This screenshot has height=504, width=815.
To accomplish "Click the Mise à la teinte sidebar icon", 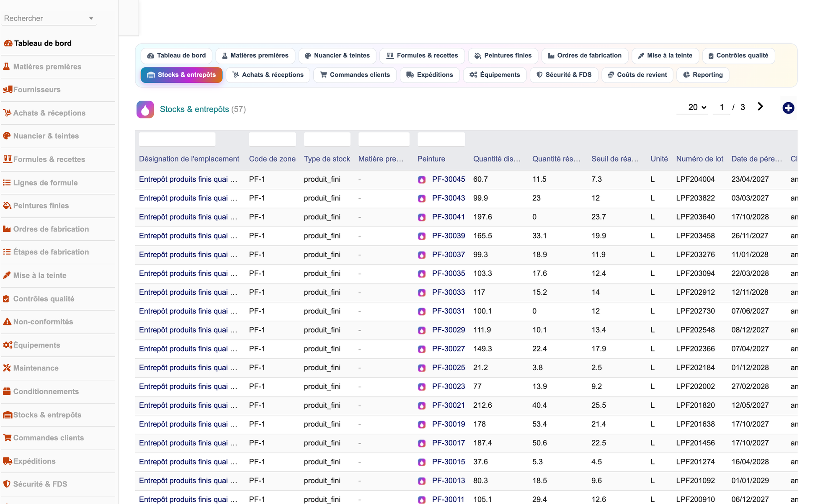I will pyautogui.click(x=7, y=275).
